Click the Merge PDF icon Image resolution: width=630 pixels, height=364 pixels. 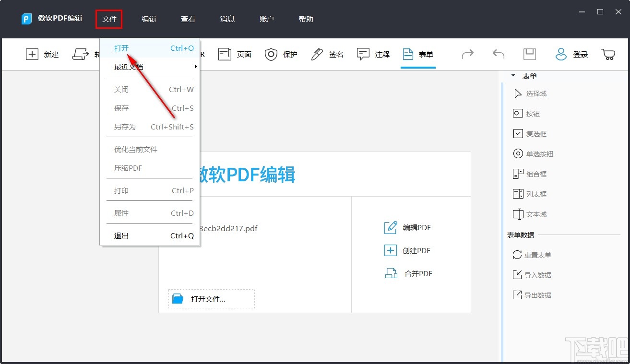coord(391,273)
